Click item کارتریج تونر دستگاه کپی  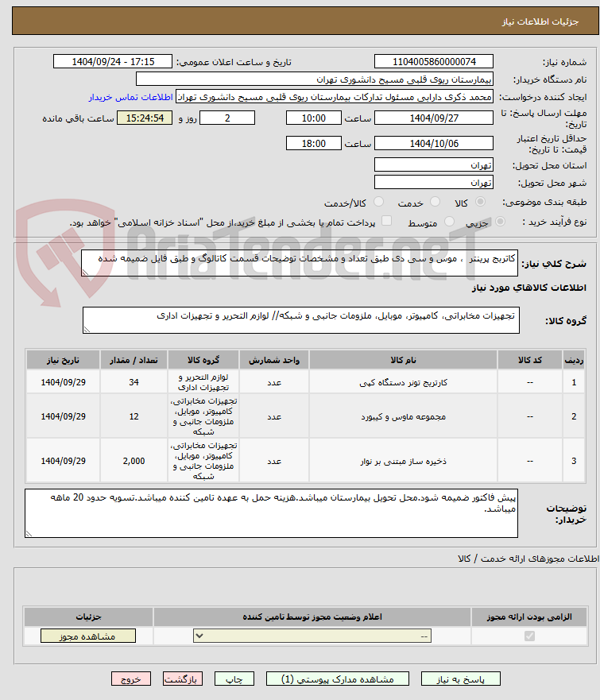click(403, 383)
